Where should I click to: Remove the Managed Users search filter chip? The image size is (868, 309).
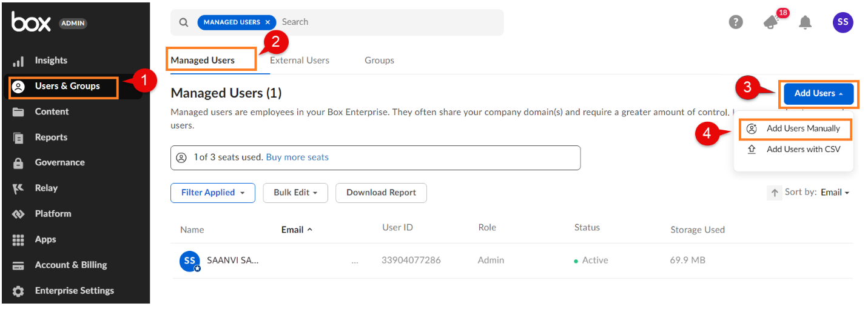267,22
